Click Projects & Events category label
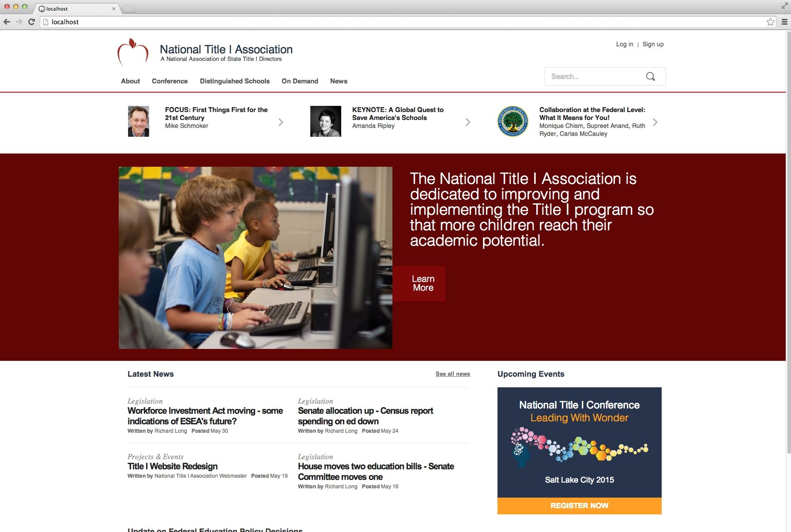Screen dimensions: 791x532 pos(155,457)
